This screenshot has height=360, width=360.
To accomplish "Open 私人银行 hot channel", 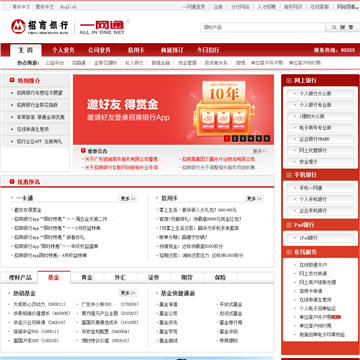I will [134, 63].
